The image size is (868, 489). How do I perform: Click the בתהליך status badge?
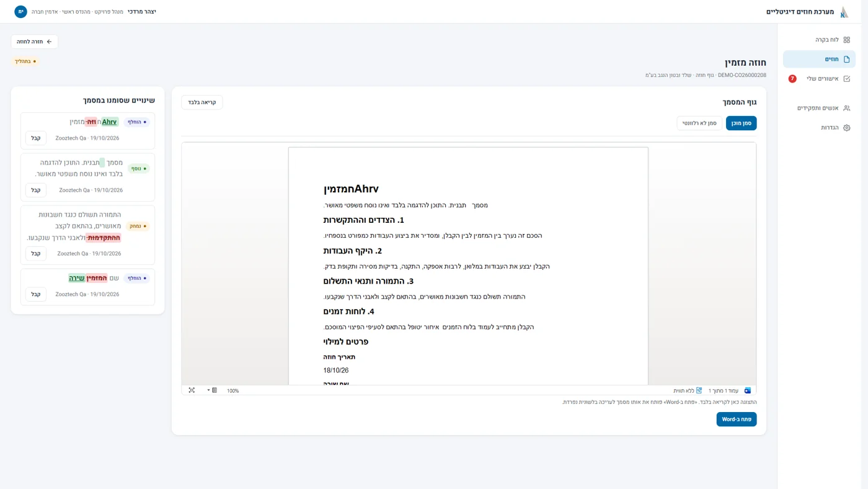click(x=25, y=61)
